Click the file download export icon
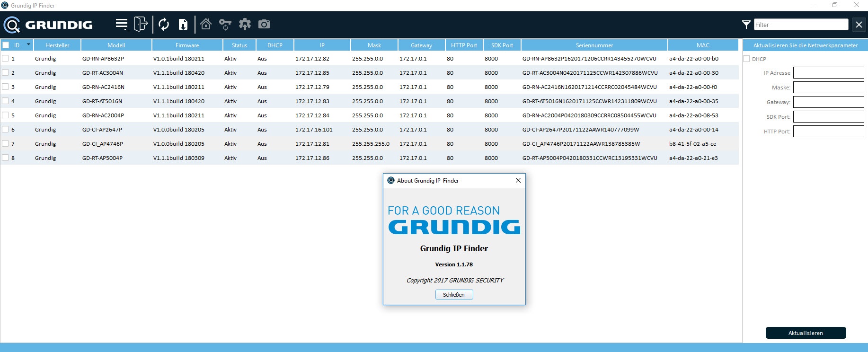 [x=183, y=24]
